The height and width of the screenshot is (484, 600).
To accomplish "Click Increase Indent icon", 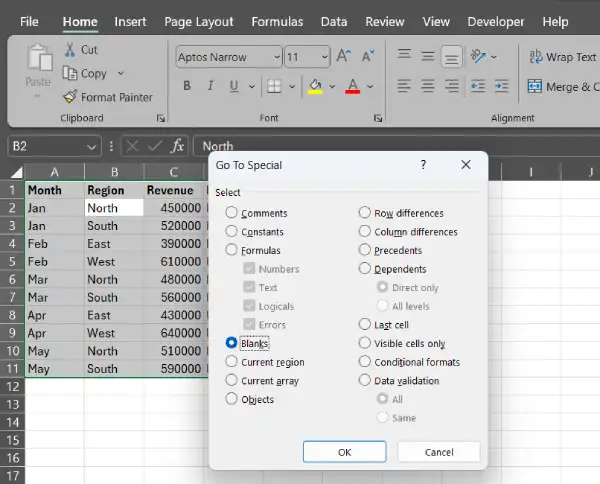I will pyautogui.click(x=501, y=86).
